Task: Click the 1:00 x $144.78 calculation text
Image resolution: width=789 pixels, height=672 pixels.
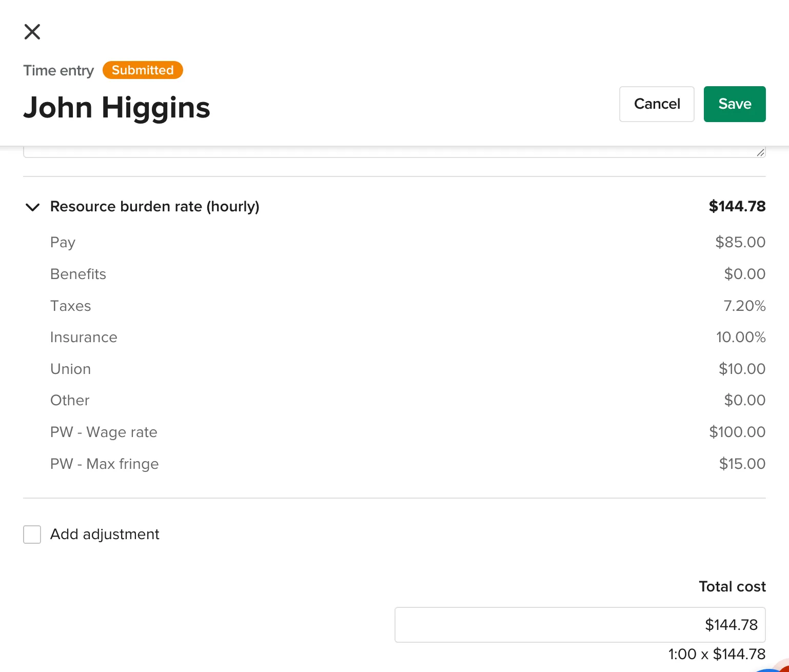Action: point(716,654)
